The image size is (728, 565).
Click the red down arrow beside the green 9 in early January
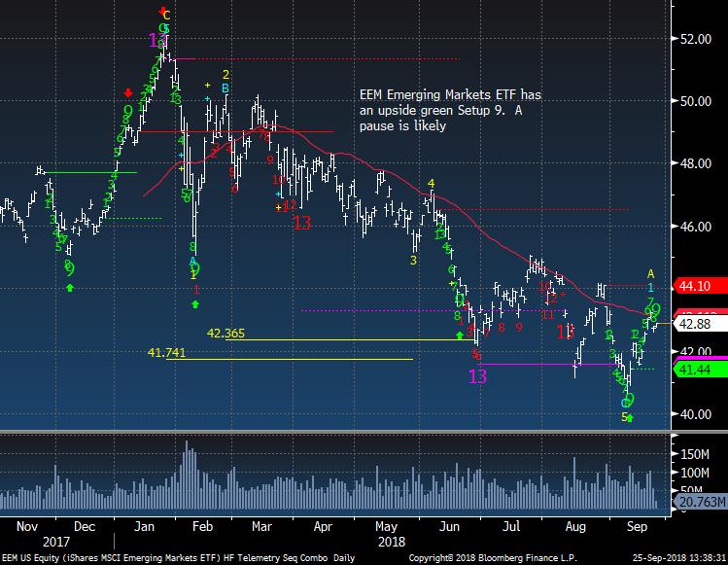coord(128,92)
